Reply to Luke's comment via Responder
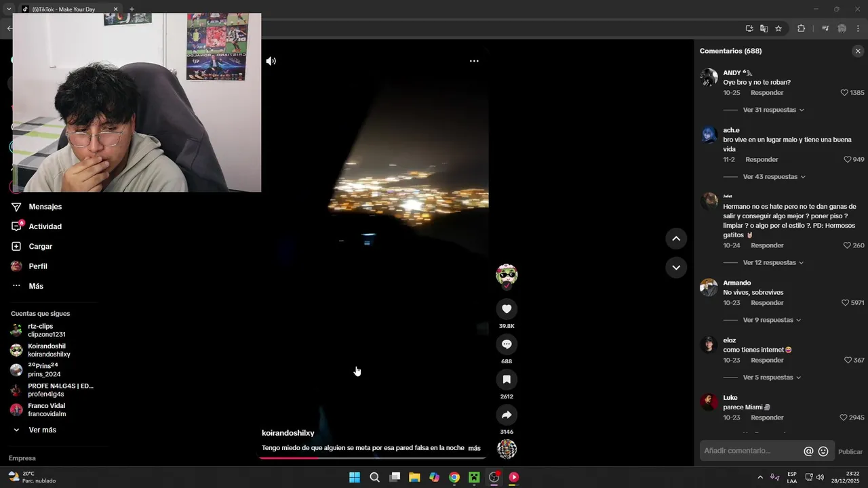This screenshot has height=488, width=868. click(x=767, y=418)
